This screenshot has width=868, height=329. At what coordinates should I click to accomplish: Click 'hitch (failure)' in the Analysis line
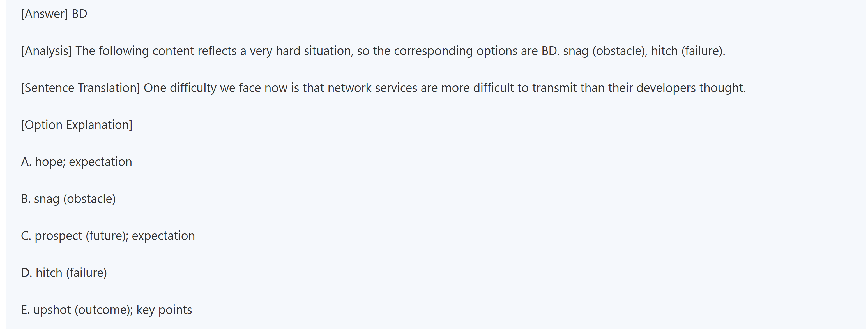687,51
